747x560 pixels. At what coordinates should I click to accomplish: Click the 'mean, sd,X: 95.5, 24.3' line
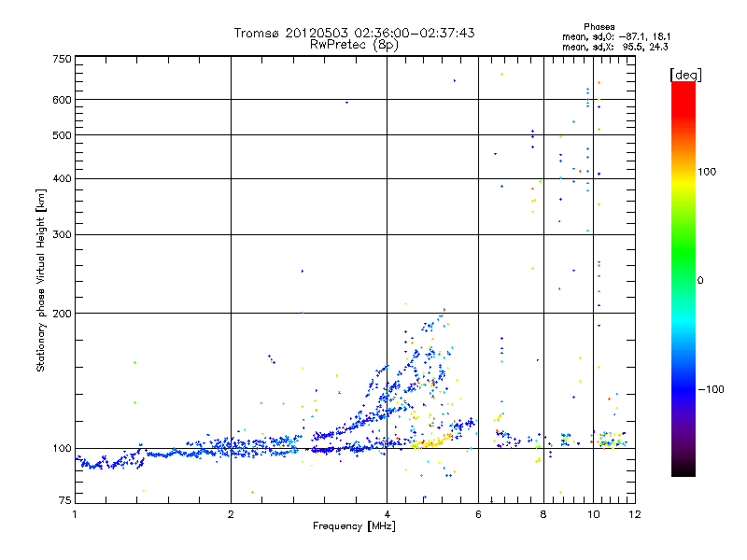(x=615, y=47)
